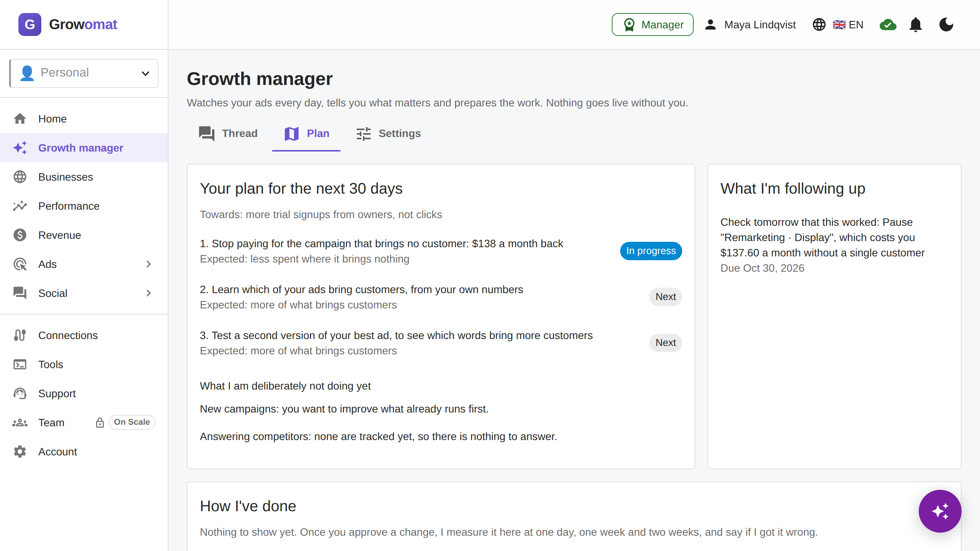Open Account gear icon in sidebar

pos(20,452)
